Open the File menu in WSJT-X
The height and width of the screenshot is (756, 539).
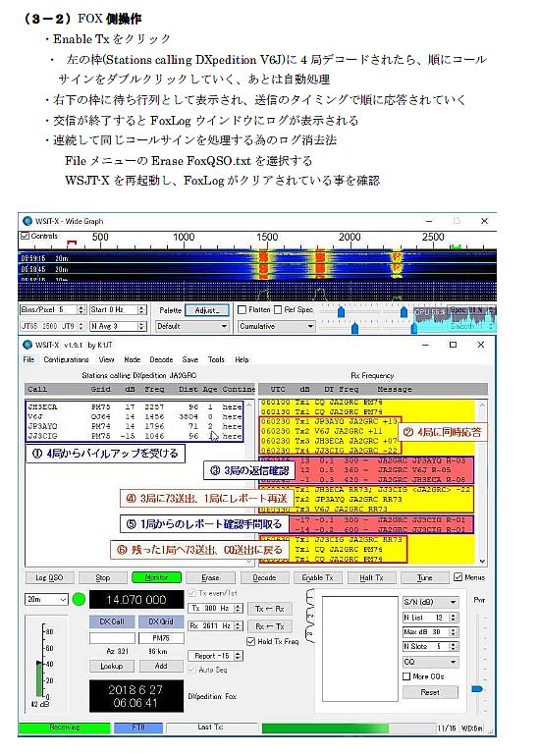point(28,359)
